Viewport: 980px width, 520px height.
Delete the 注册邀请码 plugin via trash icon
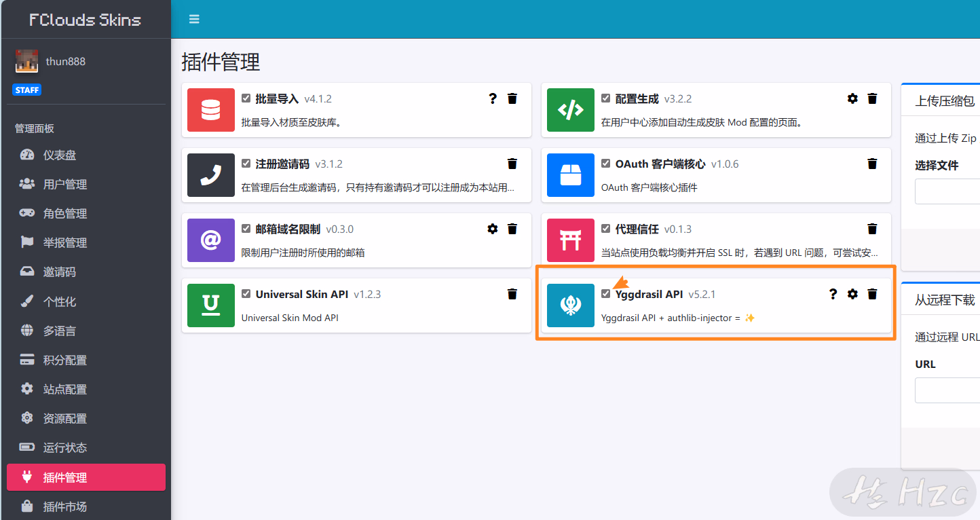pos(512,164)
